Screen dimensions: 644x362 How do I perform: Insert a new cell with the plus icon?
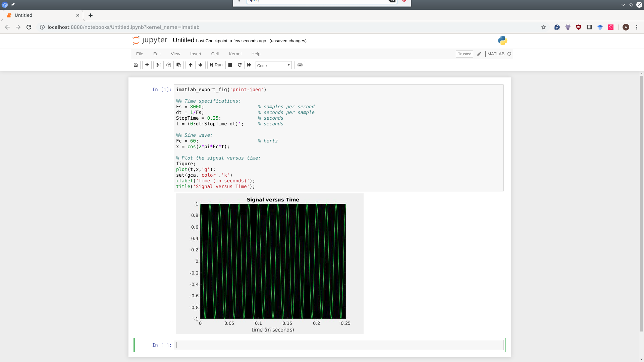147,65
